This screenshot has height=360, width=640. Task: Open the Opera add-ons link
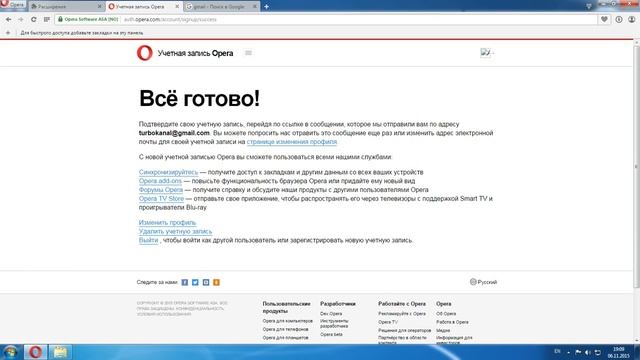tap(160, 181)
